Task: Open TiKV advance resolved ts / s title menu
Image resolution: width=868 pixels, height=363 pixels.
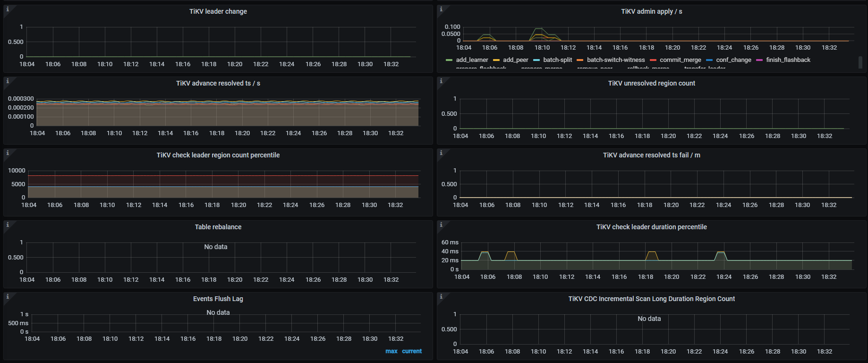Action: point(218,83)
